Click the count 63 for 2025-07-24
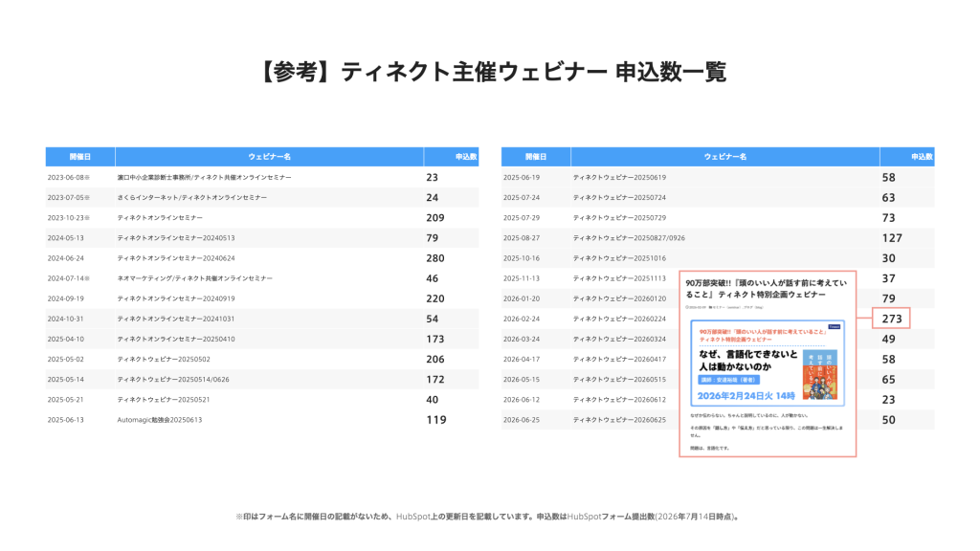The width and height of the screenshot is (980, 551). coord(888,197)
